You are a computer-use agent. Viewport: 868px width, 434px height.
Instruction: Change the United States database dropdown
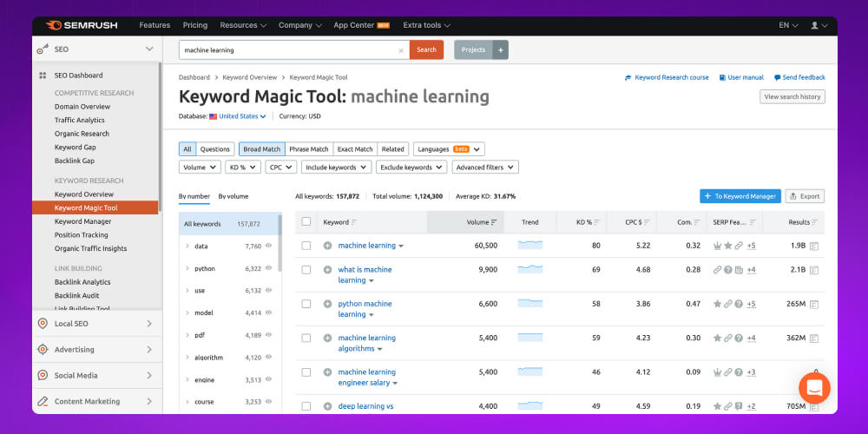pos(242,116)
